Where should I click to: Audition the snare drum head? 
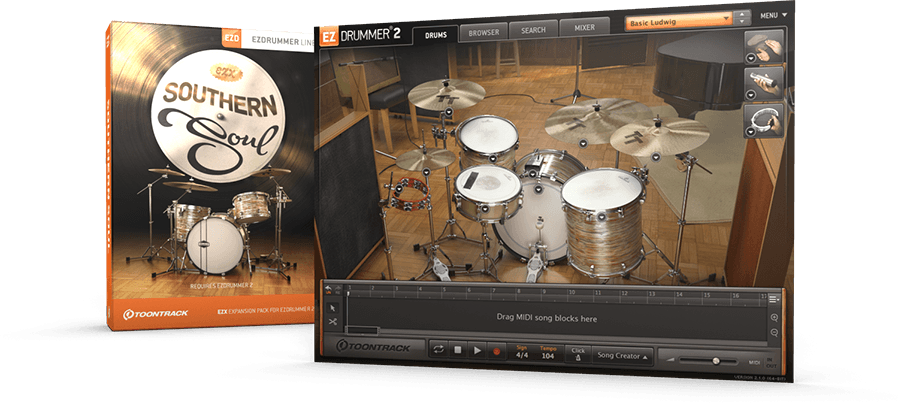coord(488,185)
